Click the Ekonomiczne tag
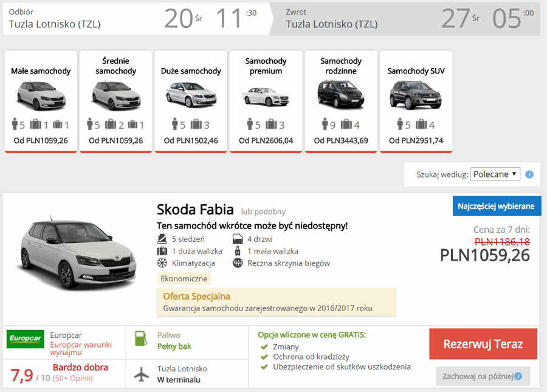Screen dimensions: 547x392 184,279
